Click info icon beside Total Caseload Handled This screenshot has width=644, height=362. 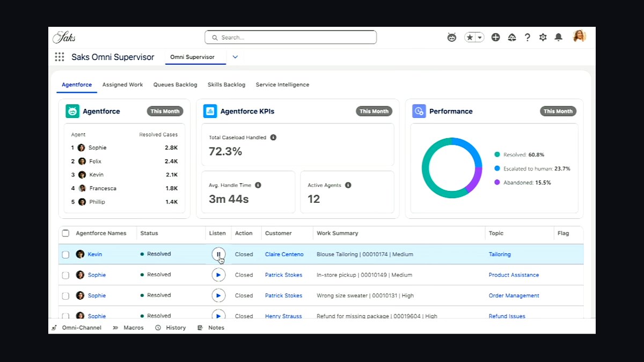click(x=273, y=137)
